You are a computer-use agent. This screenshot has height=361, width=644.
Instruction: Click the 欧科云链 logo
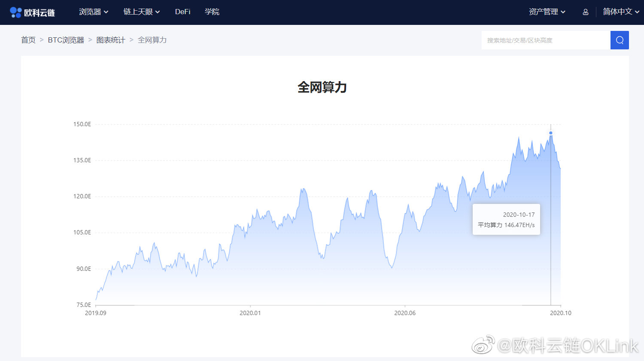pos(33,12)
